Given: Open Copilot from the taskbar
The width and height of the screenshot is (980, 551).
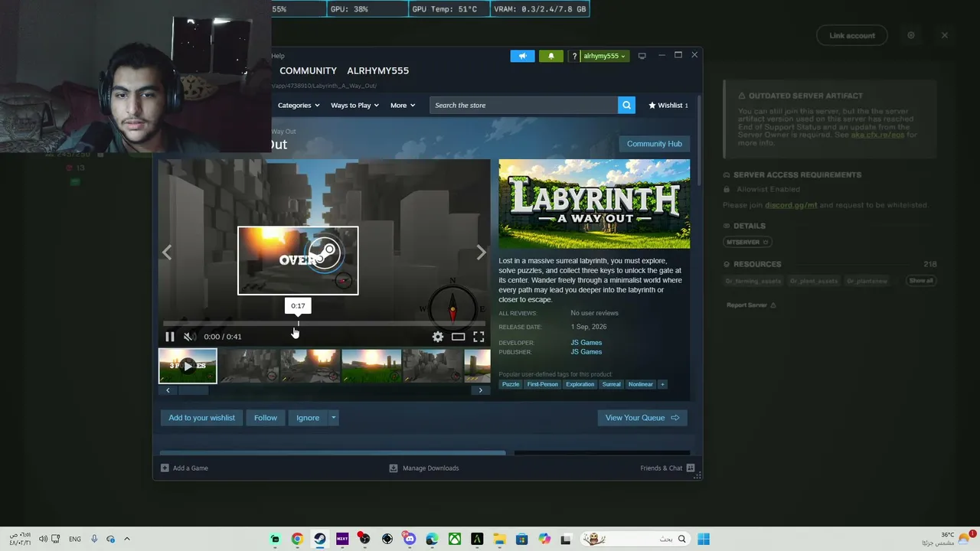Looking at the screenshot, I should tap(544, 539).
